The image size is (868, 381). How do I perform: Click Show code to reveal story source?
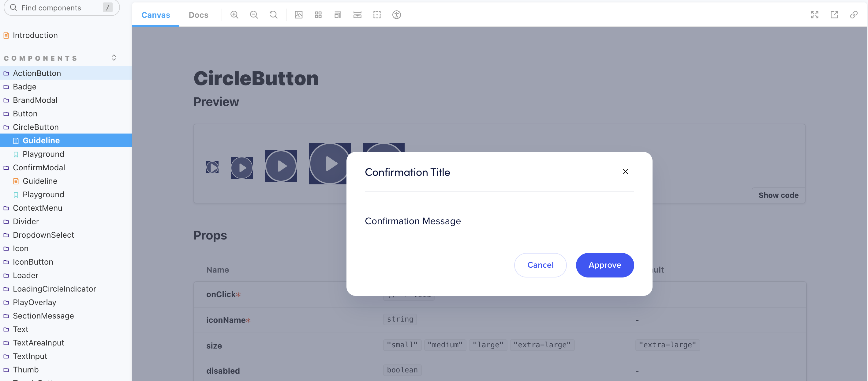coord(778,195)
